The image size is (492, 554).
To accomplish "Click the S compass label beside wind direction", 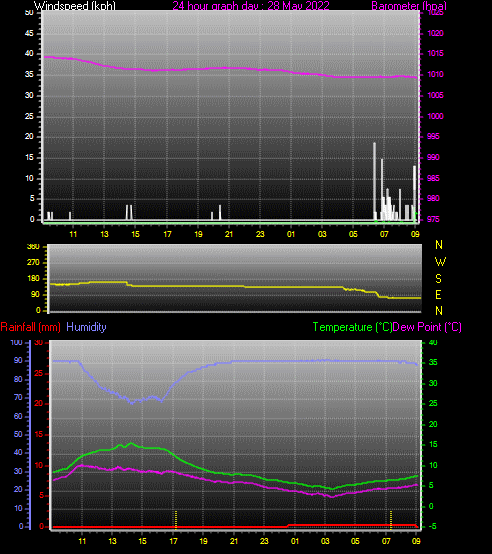I will pos(438,279).
